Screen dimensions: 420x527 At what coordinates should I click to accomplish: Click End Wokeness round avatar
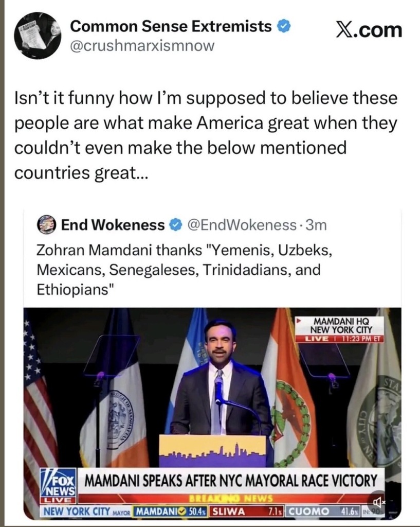[x=47, y=225]
